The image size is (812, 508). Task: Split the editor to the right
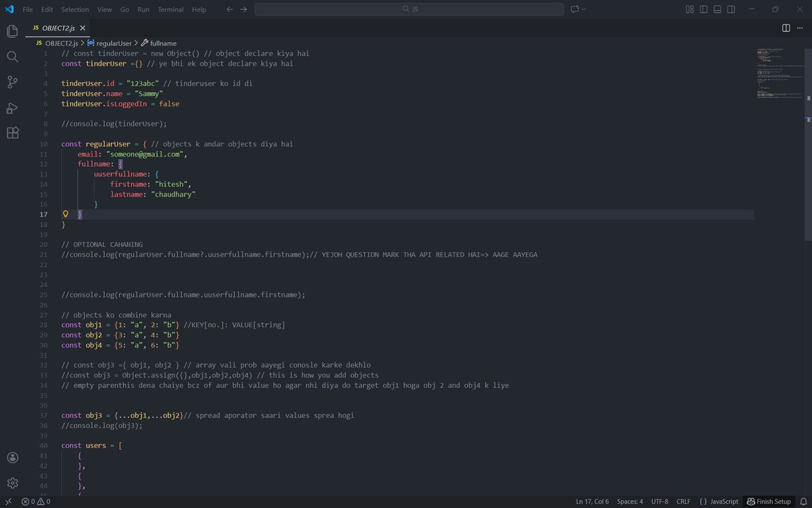(786, 28)
